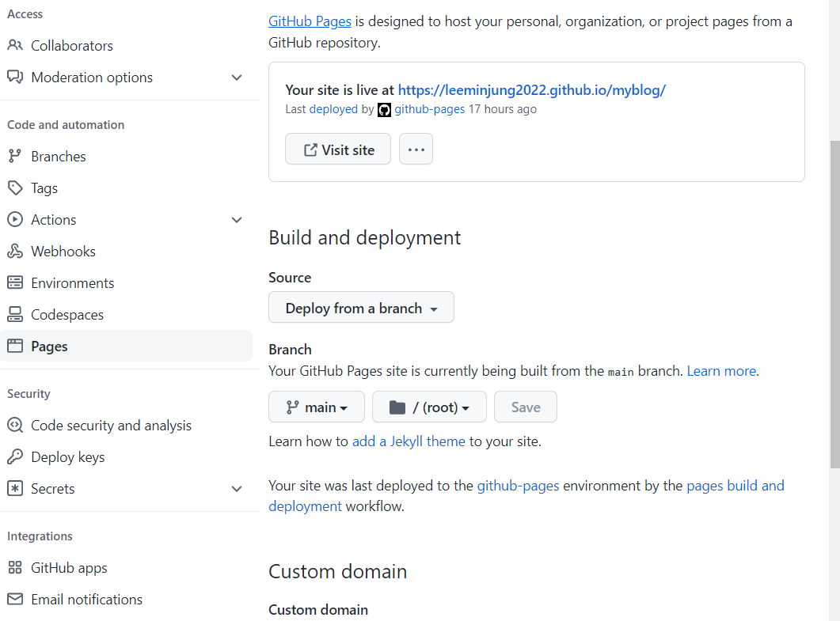Viewport: 840px width, 621px height.
Task: Click the Branches git-branch icon
Action: 15,157
